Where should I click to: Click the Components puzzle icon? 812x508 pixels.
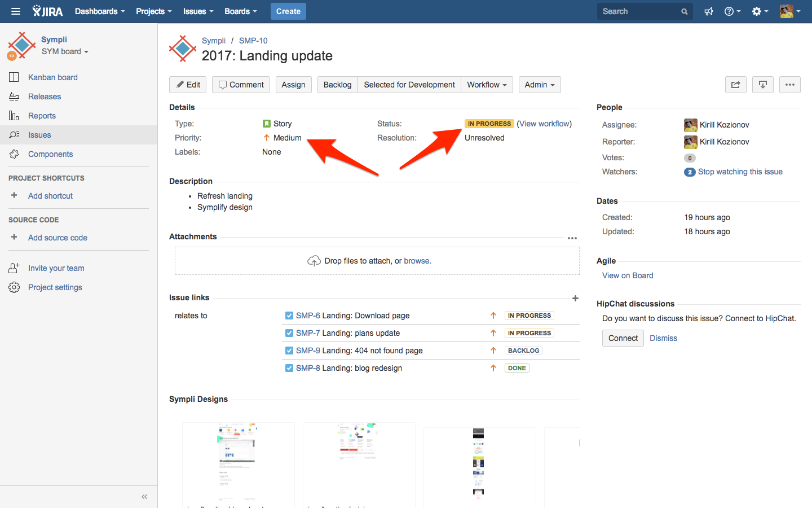tap(14, 154)
